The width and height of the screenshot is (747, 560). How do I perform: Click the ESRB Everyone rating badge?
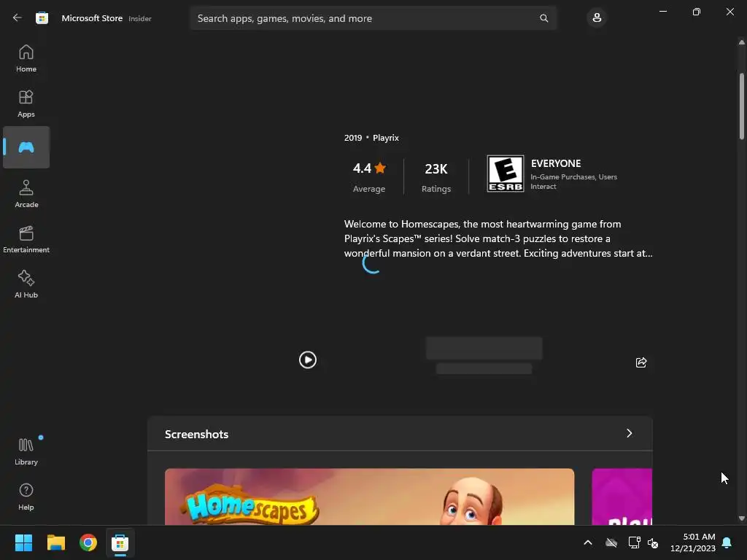coord(506,174)
